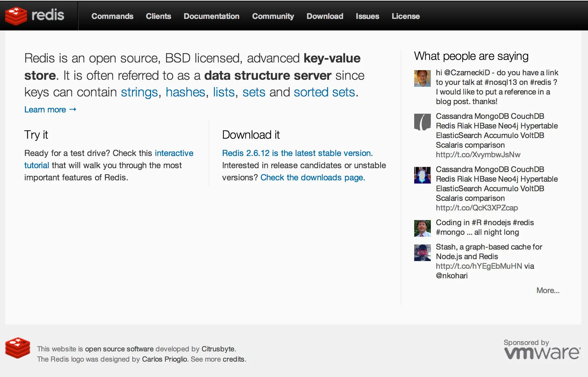Open the 'sorted sets' data type link
Image resolution: width=588 pixels, height=377 pixels.
(x=324, y=92)
